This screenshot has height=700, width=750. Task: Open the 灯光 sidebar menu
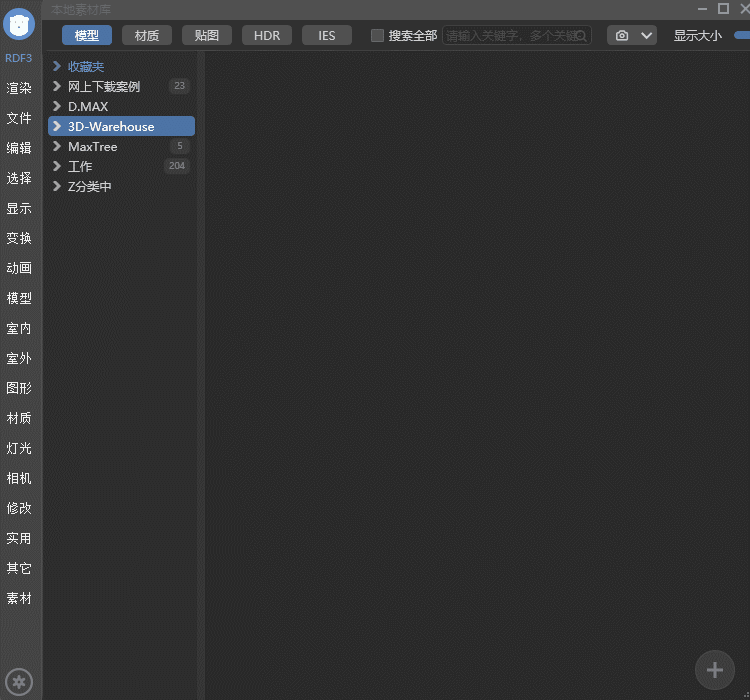tap(19, 448)
